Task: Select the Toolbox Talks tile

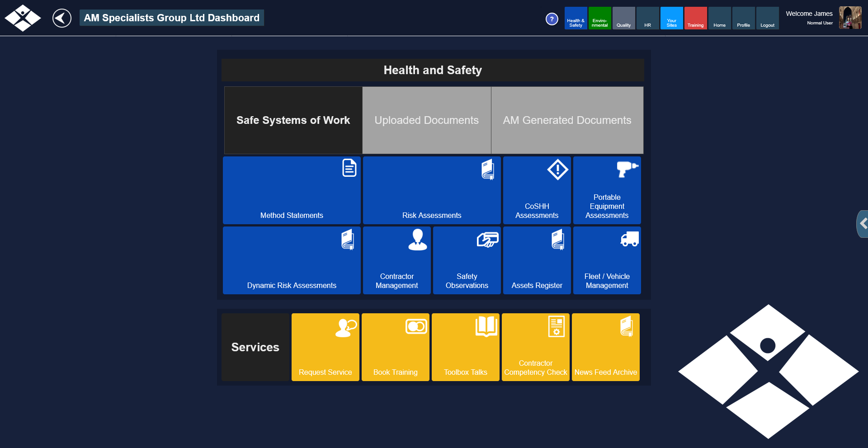Action: pyautogui.click(x=466, y=347)
